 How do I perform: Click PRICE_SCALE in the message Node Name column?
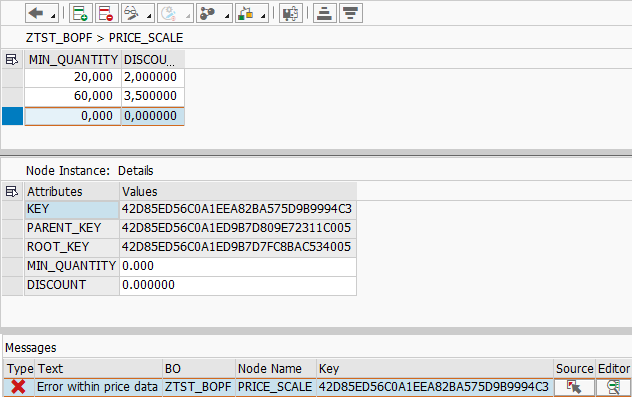pyautogui.click(x=275, y=387)
